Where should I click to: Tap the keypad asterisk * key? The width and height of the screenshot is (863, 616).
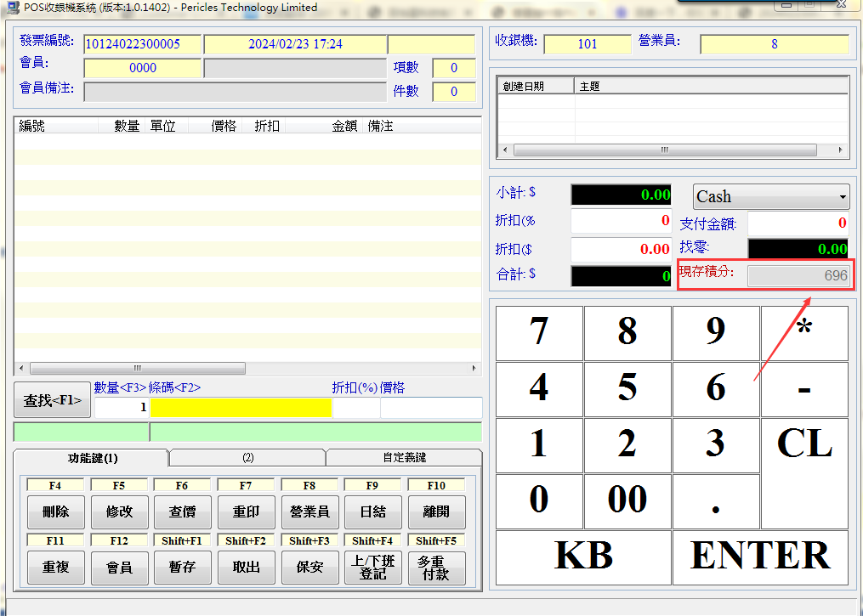click(804, 333)
